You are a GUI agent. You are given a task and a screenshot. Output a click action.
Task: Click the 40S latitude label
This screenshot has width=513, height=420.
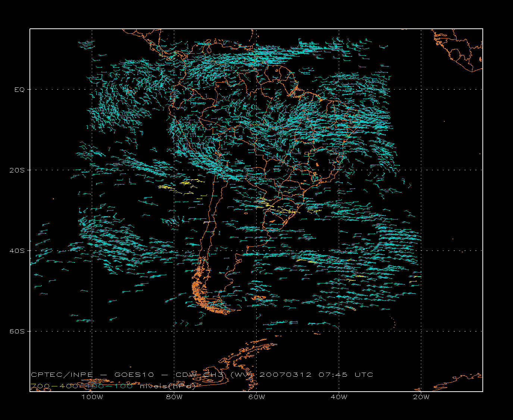pos(17,251)
